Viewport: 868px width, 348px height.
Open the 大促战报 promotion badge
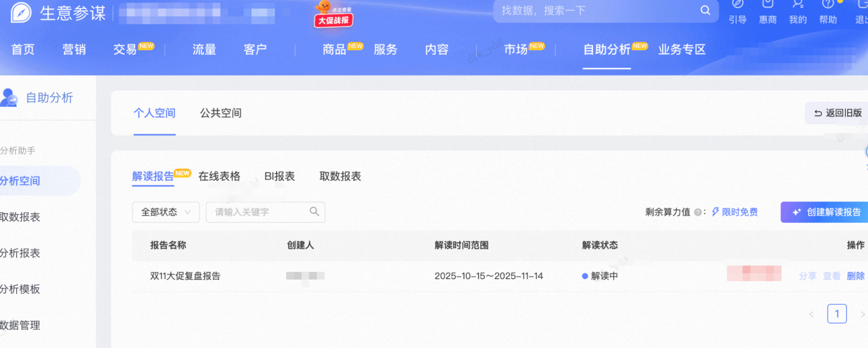click(333, 14)
